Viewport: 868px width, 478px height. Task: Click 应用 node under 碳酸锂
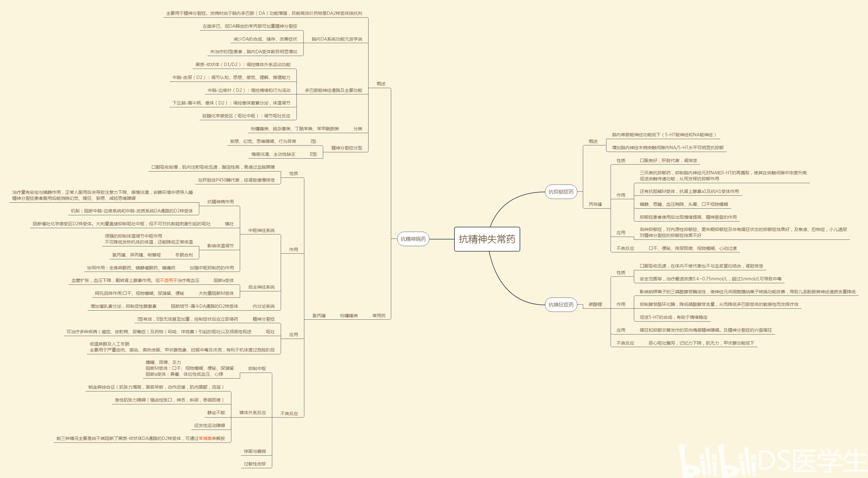621,330
